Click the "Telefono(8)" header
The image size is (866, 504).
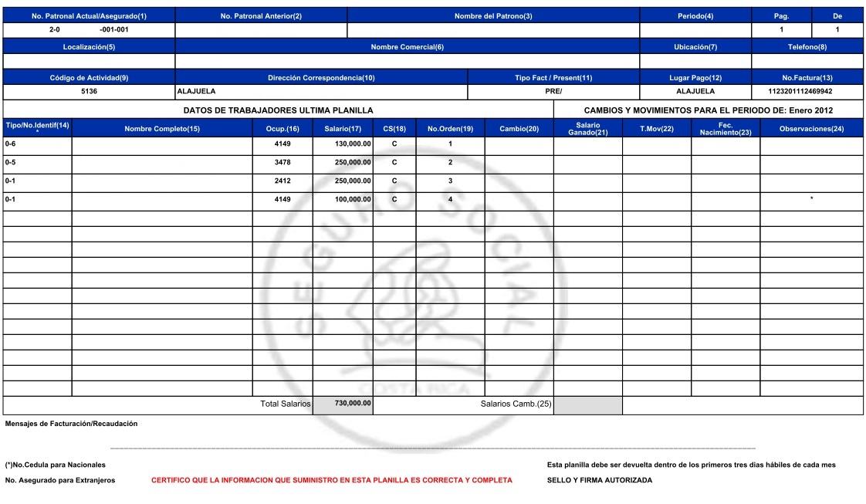[x=807, y=47]
